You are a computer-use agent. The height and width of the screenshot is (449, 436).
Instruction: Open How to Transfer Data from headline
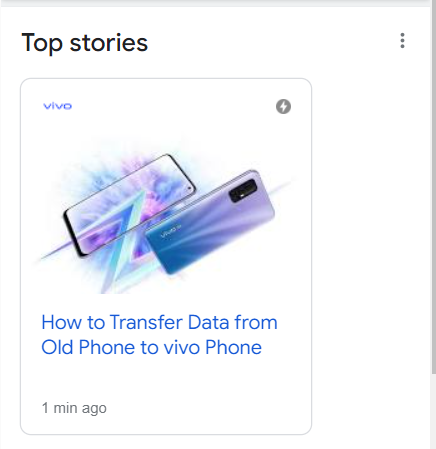point(159,322)
